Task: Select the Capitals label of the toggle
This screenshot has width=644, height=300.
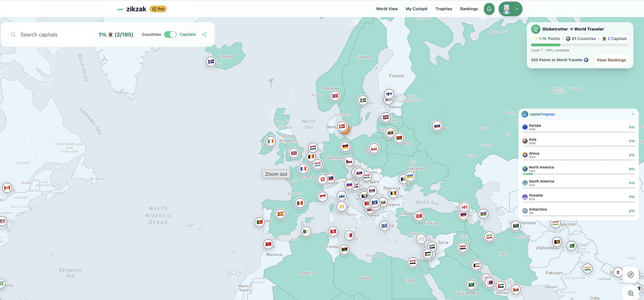Action: [187, 34]
